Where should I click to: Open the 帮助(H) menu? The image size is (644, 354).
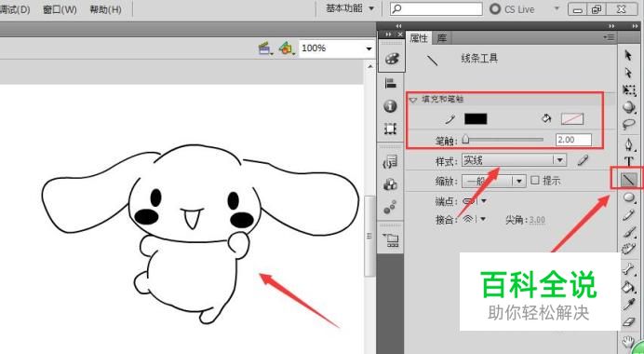105,9
